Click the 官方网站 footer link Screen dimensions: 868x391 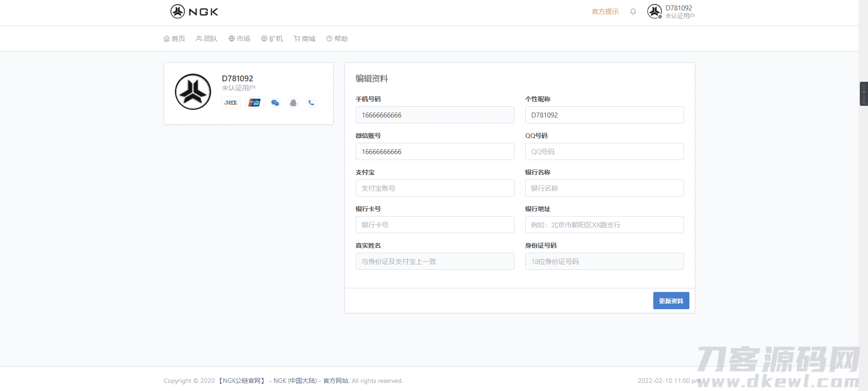[335, 381]
